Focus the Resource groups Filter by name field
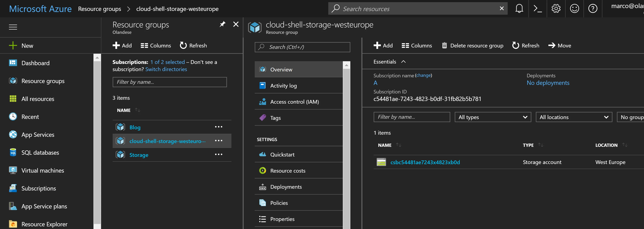The image size is (644, 229). coord(170,82)
